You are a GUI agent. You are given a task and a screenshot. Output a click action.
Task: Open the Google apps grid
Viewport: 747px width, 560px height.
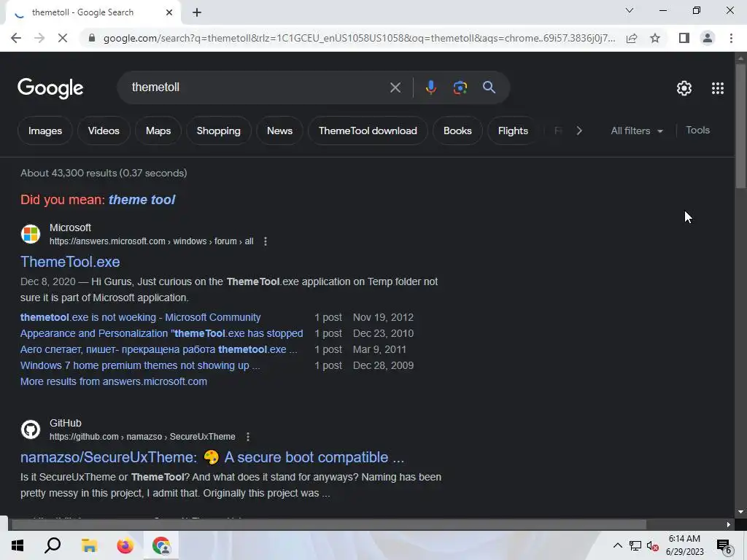pos(718,88)
